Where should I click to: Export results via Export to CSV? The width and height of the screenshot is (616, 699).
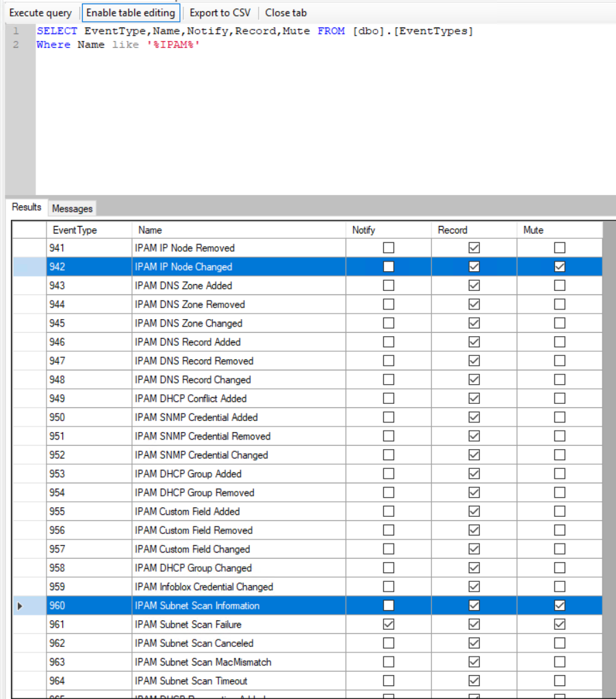220,13
